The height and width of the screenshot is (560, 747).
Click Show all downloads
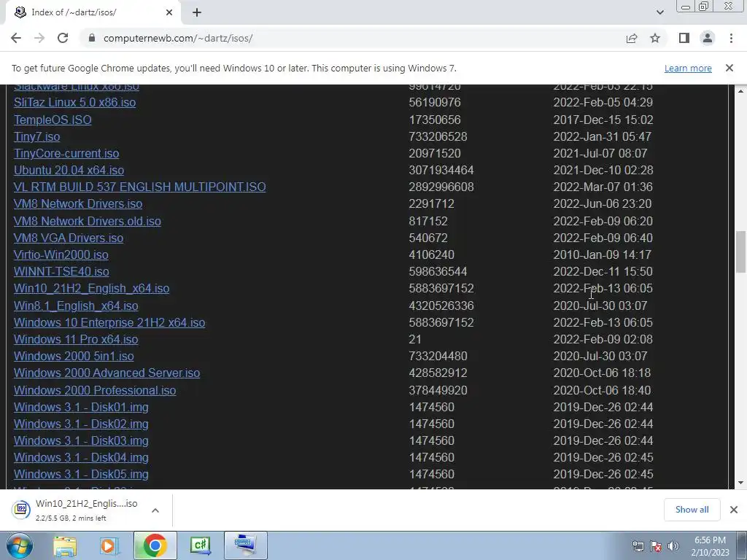(692, 510)
